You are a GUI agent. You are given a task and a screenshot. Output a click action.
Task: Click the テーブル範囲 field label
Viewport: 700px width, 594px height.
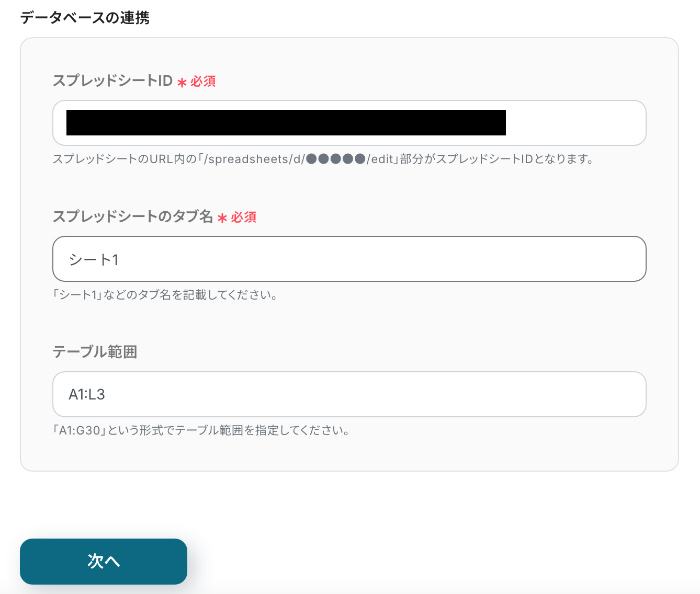point(95,352)
